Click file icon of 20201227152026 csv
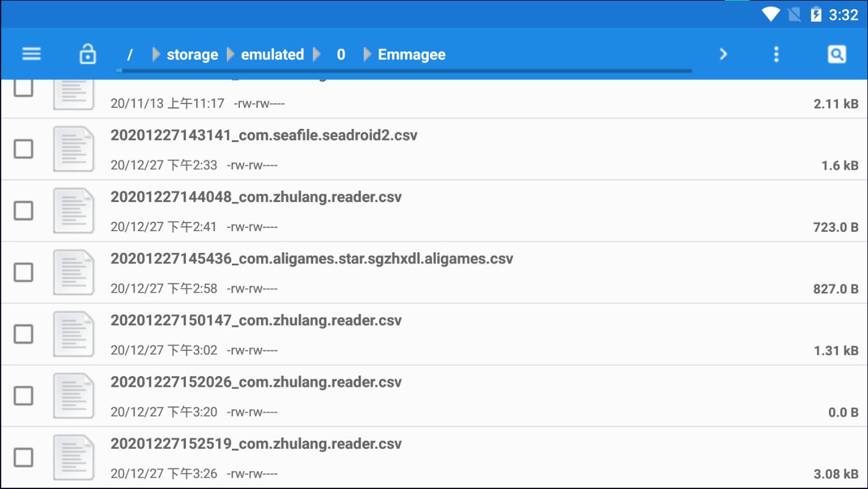Screen dimensions: 868x489 [74, 395]
